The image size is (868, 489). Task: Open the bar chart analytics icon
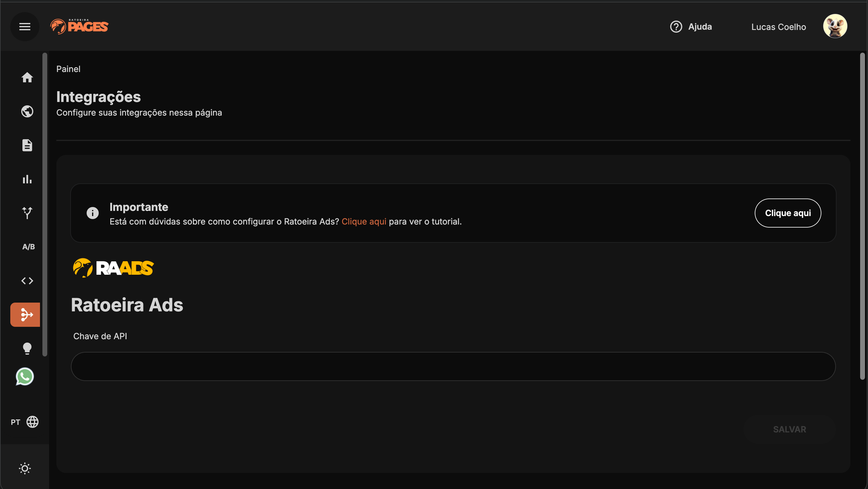click(27, 179)
